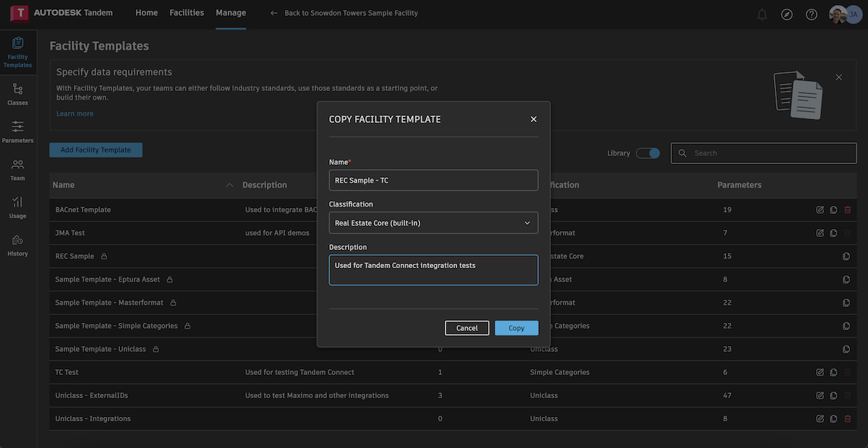Cancel the Copy Facility Template dialog
The width and height of the screenshot is (868, 448).
[x=467, y=328]
